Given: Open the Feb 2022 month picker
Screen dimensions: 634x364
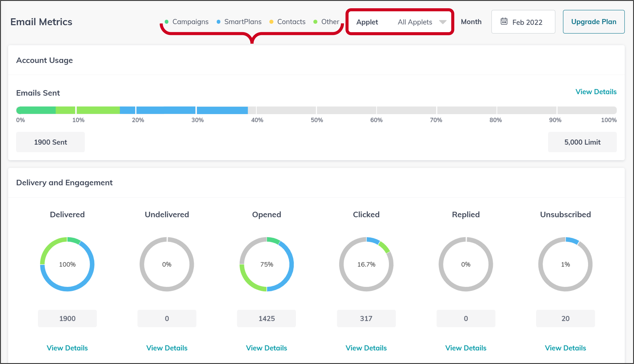Looking at the screenshot, I should (527, 22).
